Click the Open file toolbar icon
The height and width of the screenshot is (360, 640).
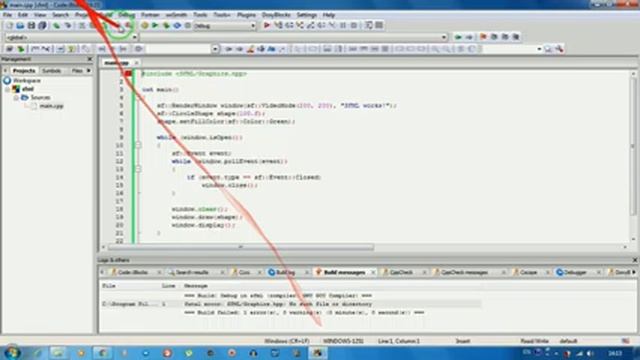20,25
